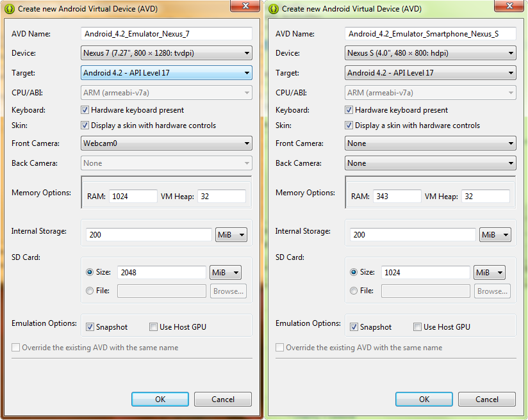Open Internal Storage MiB unit dropdown, Nexus 7 dialog
The height and width of the screenshot is (420, 528).
231,235
